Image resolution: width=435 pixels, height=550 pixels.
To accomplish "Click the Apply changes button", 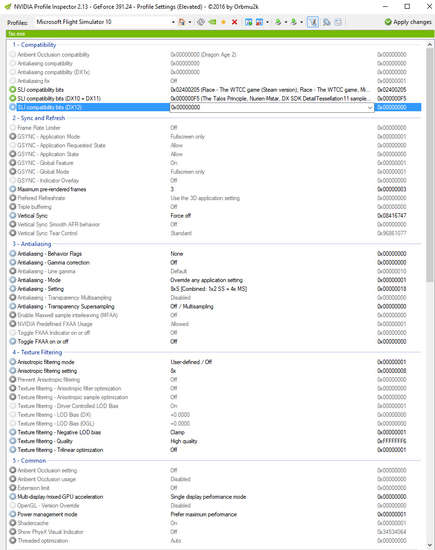I will 408,22.
